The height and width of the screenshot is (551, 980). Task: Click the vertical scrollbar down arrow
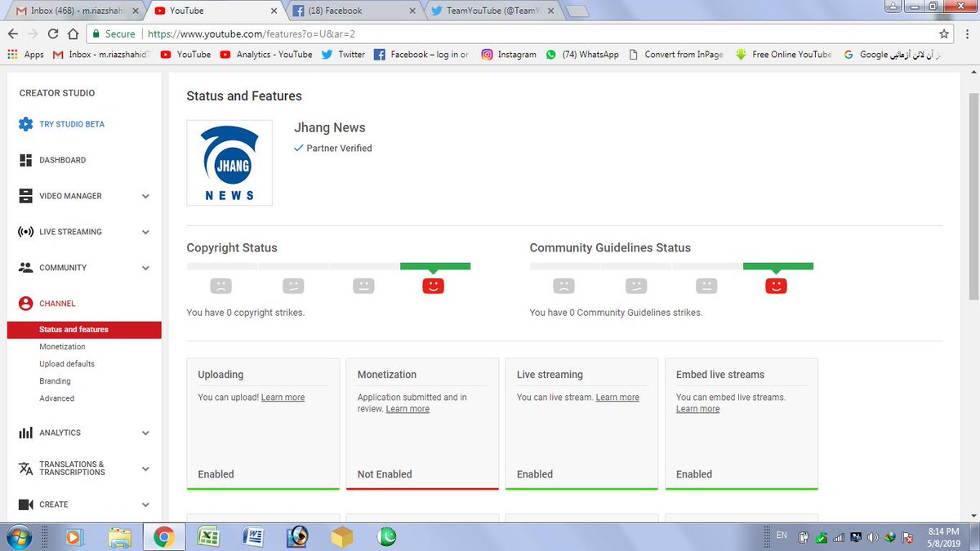click(973, 515)
